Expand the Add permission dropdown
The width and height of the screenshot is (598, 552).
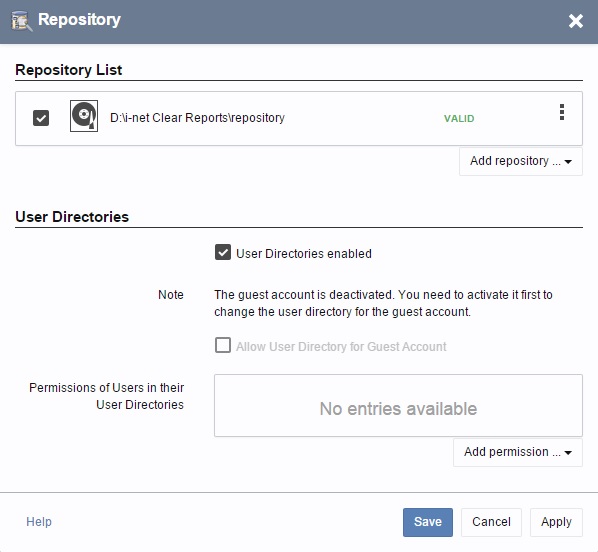click(518, 452)
